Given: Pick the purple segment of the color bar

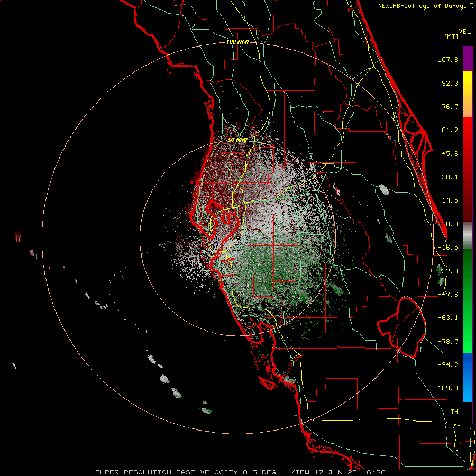Looking at the screenshot, I should 467,59.
